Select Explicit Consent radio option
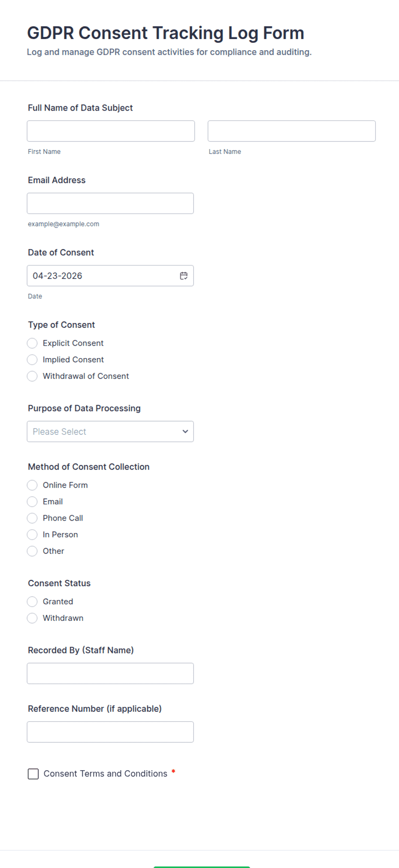The height and width of the screenshot is (868, 399). [32, 343]
